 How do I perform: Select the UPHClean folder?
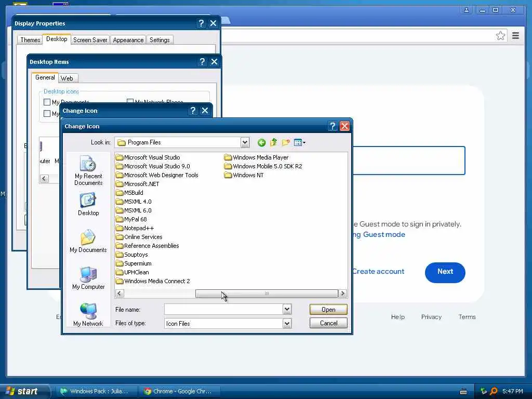132,272
